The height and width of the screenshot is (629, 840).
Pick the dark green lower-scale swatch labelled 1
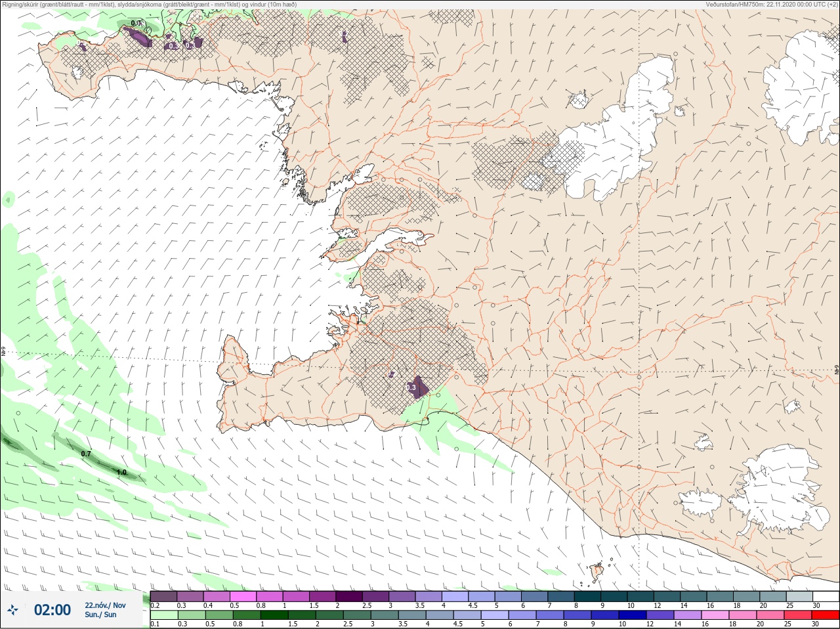coord(274,615)
